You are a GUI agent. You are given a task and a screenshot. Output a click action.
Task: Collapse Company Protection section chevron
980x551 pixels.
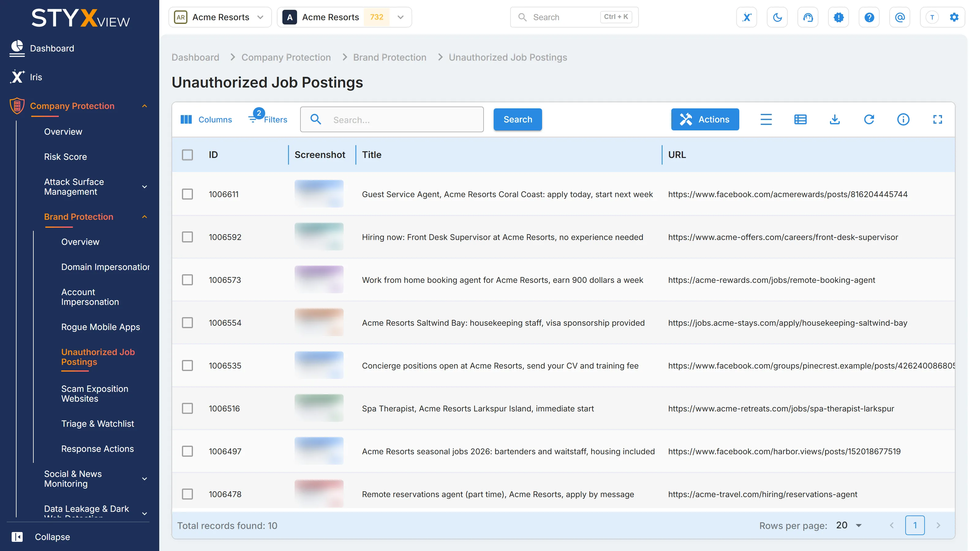[x=145, y=106]
